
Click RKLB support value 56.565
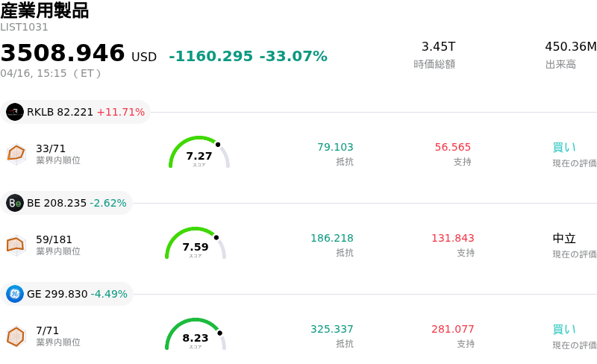(x=453, y=147)
